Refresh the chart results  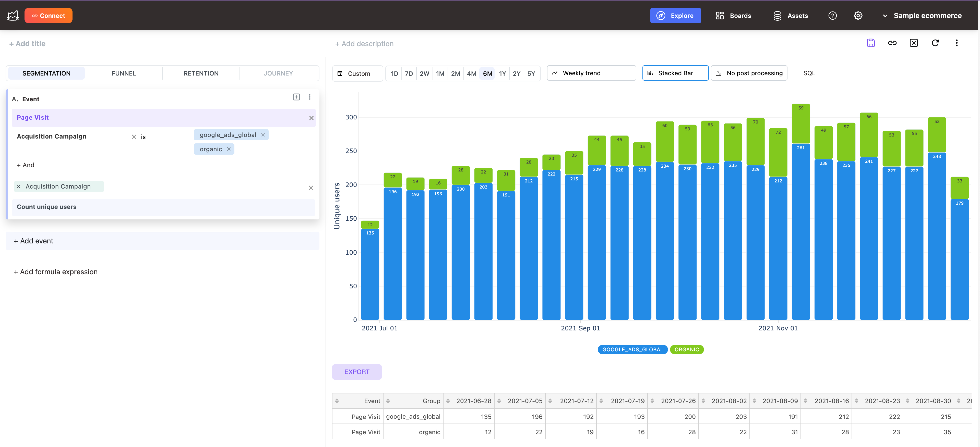(935, 43)
